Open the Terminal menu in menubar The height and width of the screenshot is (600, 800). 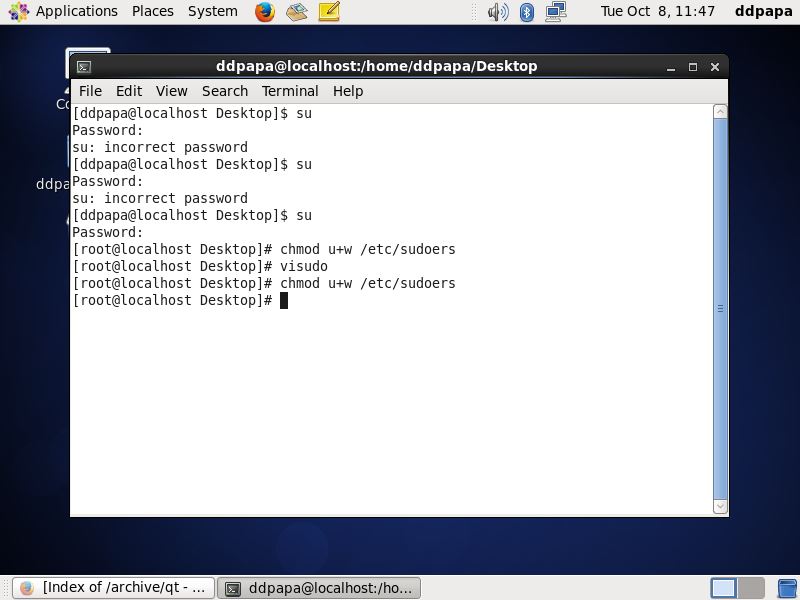coord(290,91)
